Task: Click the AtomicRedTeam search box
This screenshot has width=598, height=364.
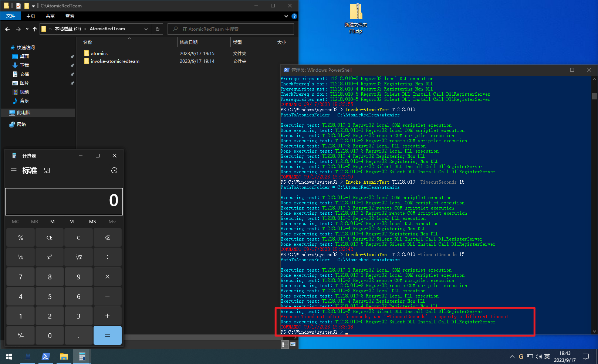Action: 231,29
